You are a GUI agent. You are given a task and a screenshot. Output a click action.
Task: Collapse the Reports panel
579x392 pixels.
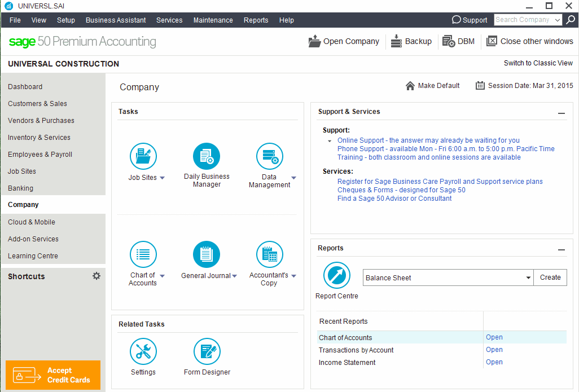[562, 250]
